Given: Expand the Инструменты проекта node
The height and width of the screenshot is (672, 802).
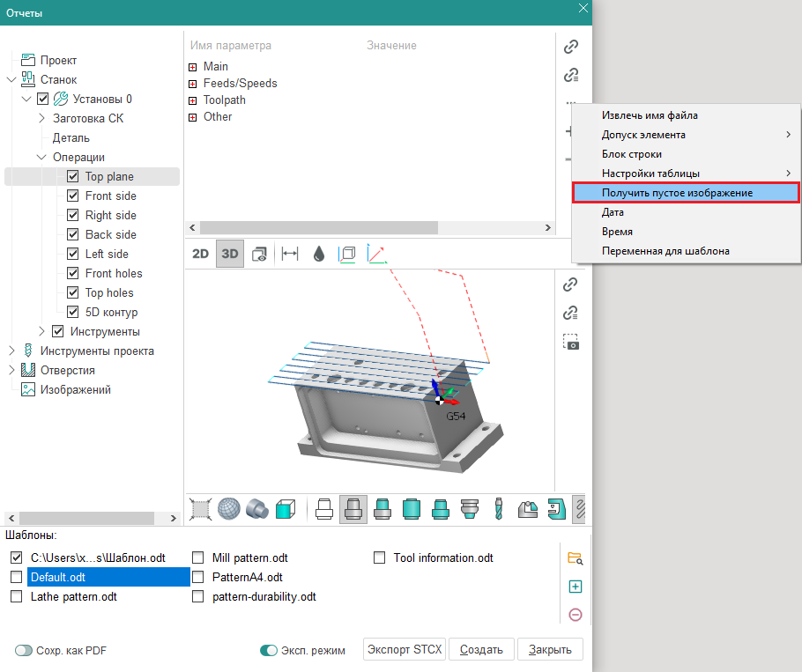Looking at the screenshot, I should [x=11, y=351].
